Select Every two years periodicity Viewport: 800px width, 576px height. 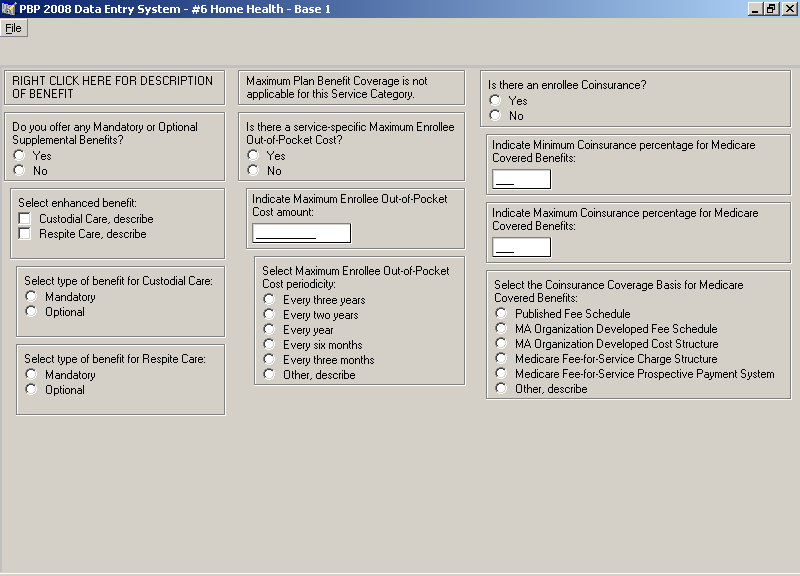coord(269,314)
